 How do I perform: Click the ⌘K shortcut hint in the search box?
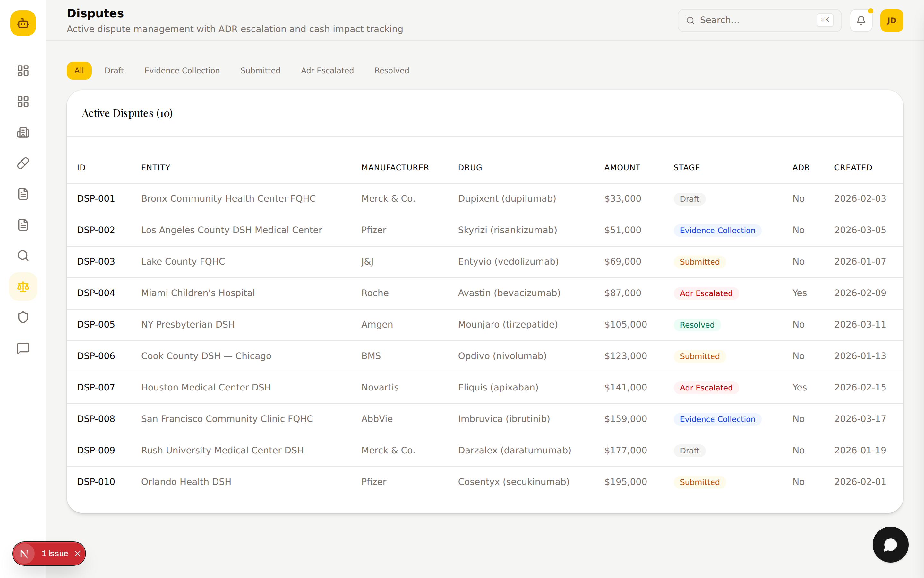coord(825,20)
